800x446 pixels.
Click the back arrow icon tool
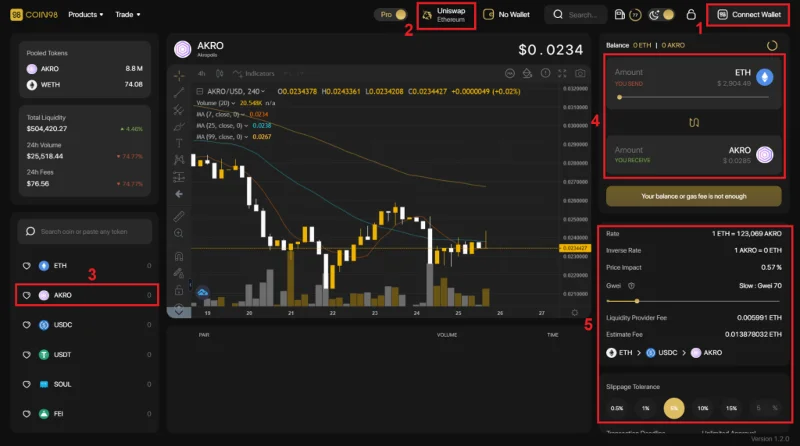pyautogui.click(x=179, y=194)
